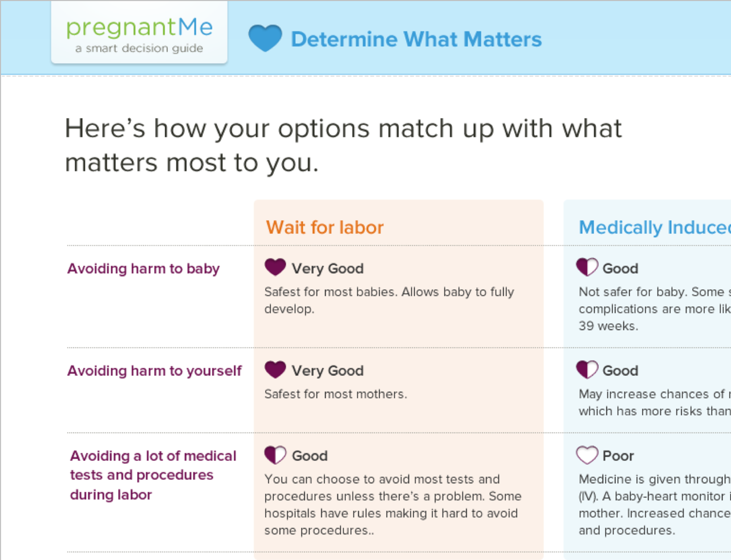Select the "Wait for labor" column header
The height and width of the screenshot is (560, 731).
[x=324, y=228]
